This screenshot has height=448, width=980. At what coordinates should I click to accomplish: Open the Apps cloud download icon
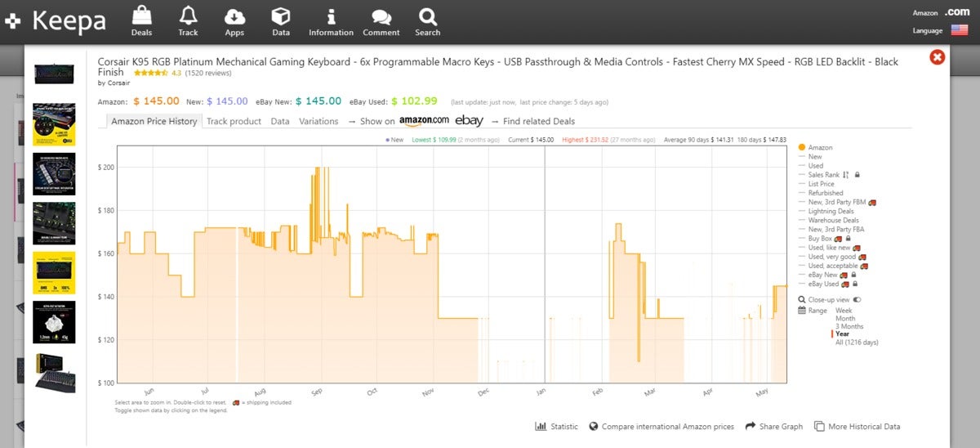coord(234,16)
